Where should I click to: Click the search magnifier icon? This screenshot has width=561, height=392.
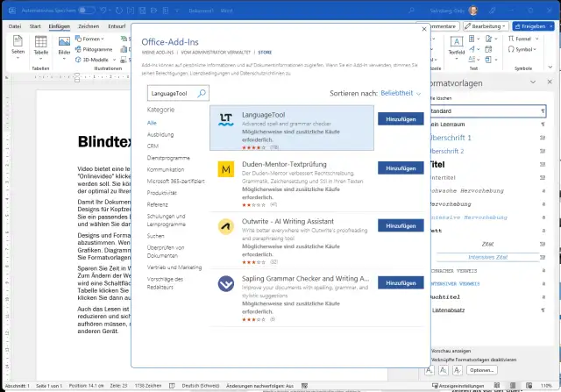[201, 92]
